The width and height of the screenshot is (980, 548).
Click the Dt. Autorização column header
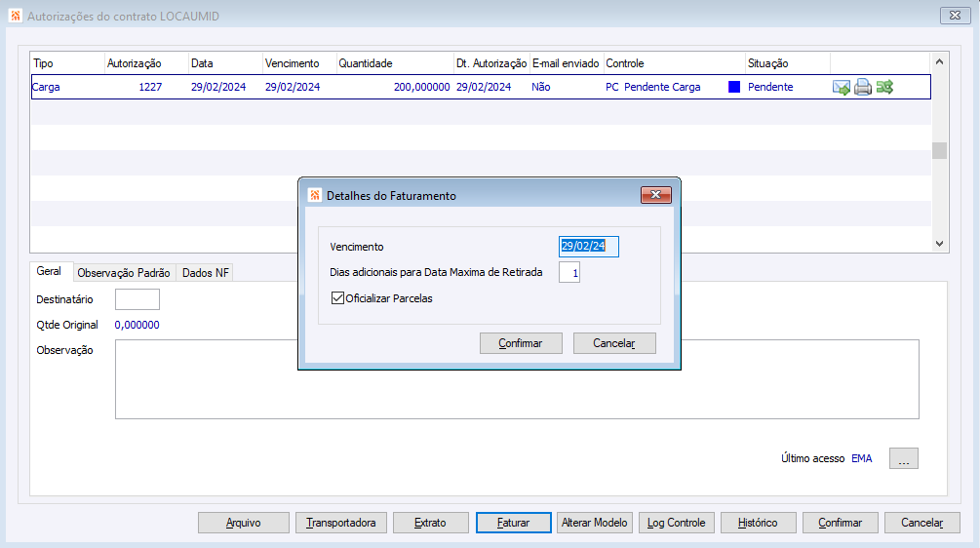pos(491,63)
